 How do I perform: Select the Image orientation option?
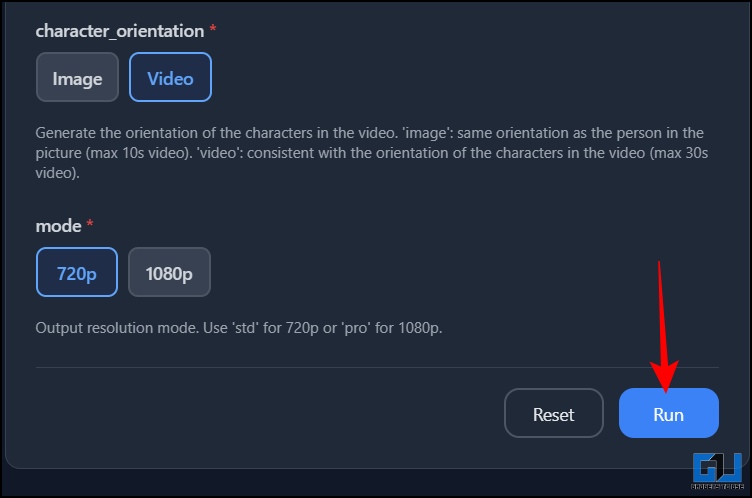coord(77,77)
